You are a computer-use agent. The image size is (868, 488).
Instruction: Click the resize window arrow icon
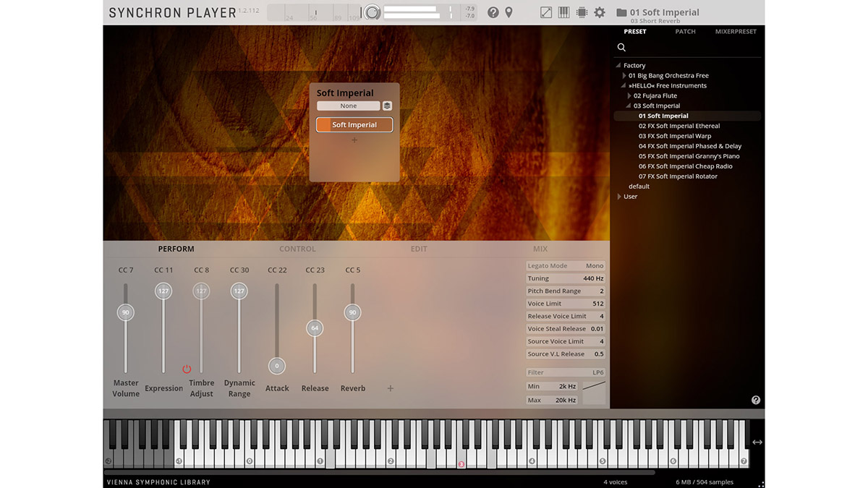click(546, 12)
